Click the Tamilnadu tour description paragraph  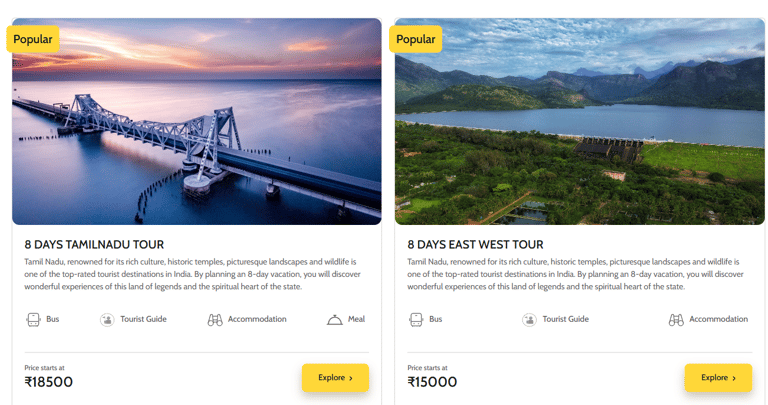pyautogui.click(x=190, y=274)
